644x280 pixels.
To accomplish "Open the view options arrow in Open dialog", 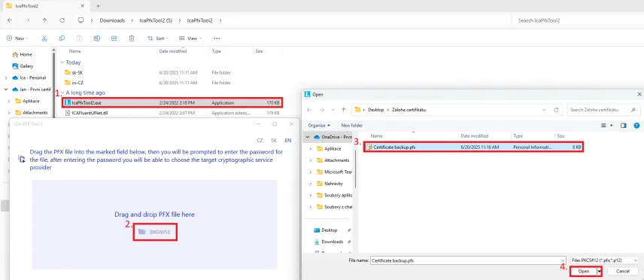I will coord(612,126).
